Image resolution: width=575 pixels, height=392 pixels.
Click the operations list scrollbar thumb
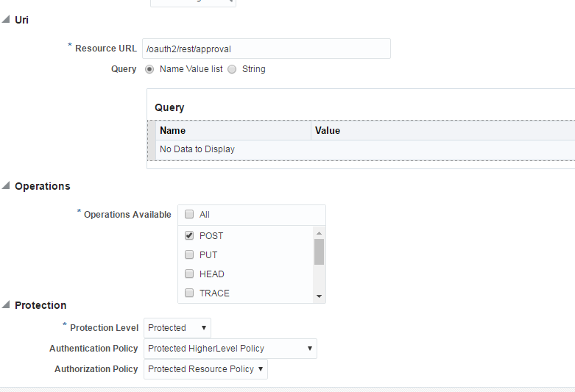point(319,252)
